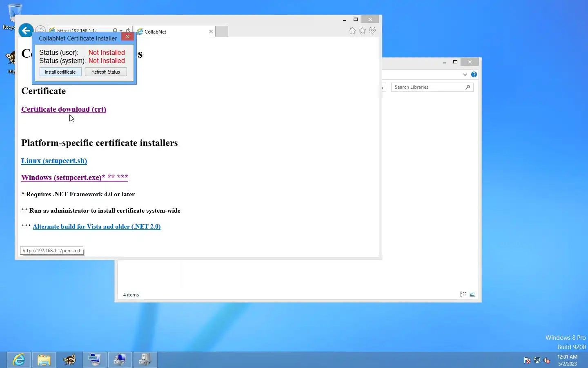The image size is (588, 368).
Task: Close the CollabNet browser tab
Action: (211, 31)
